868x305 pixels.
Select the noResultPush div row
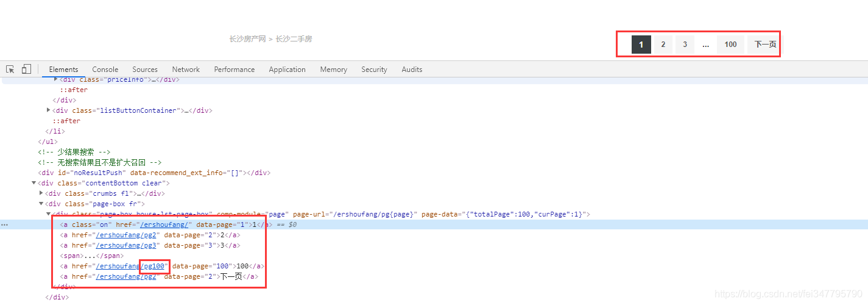pyautogui.click(x=153, y=173)
